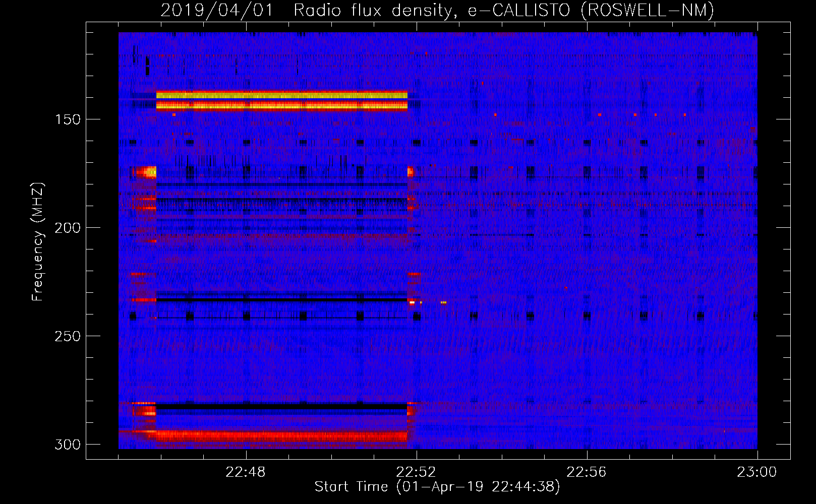The height and width of the screenshot is (504, 816).
Task: Click the 22:48 time tick label
Action: pos(246,472)
